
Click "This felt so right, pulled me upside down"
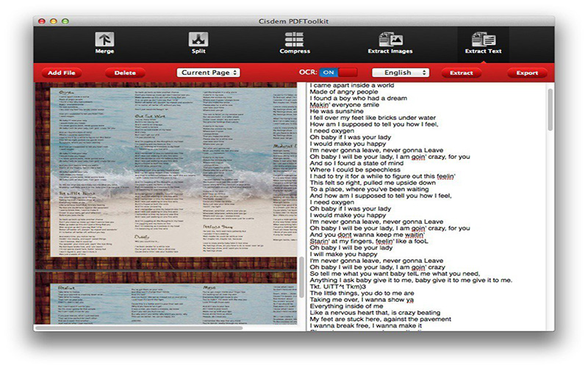(373, 183)
